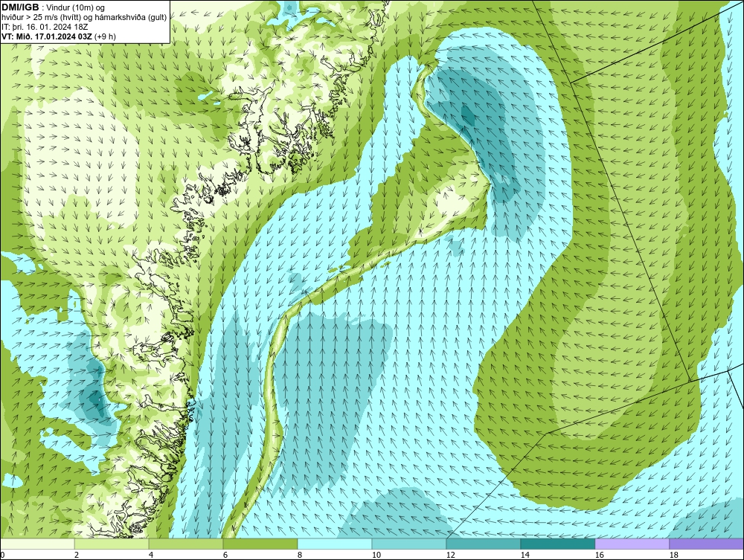Image resolution: width=744 pixels, height=560 pixels.
Task: Click the 2–4 m/s light green legend swatch
Action: (112, 544)
